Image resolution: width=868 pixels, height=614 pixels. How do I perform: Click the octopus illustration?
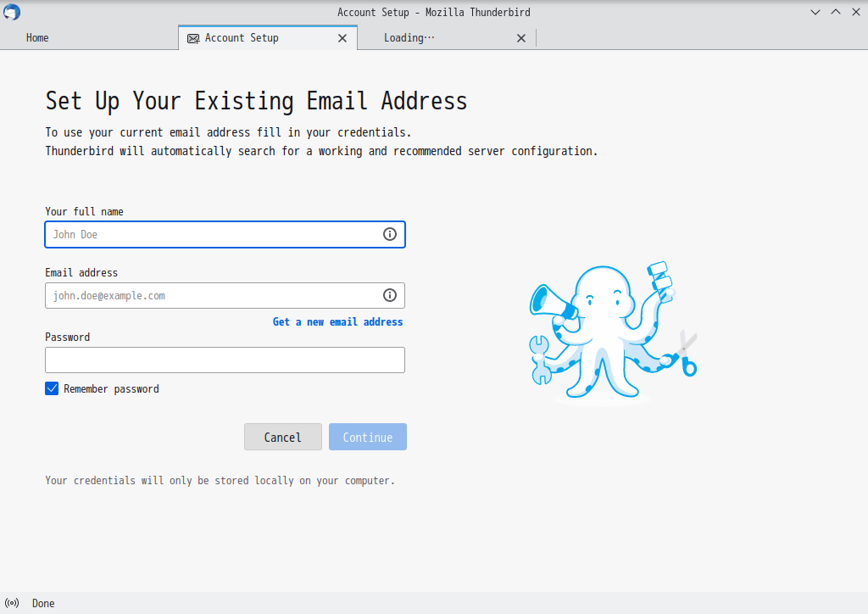pyautogui.click(x=613, y=332)
